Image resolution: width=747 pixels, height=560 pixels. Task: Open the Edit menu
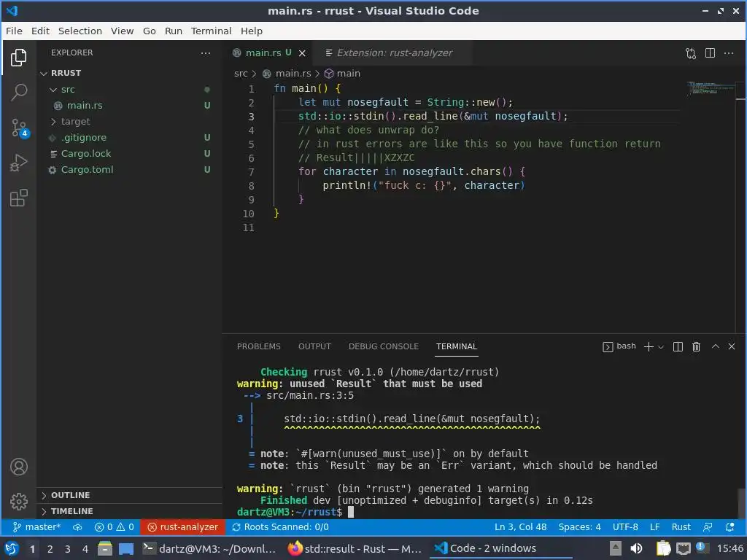41,31
